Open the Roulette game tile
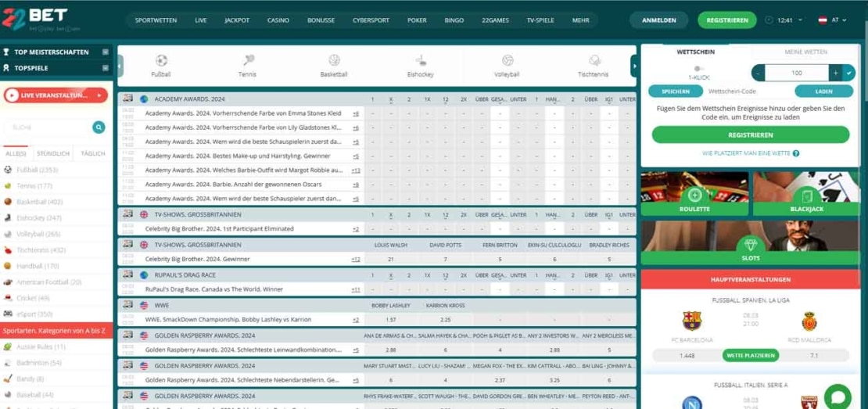 [x=694, y=194]
